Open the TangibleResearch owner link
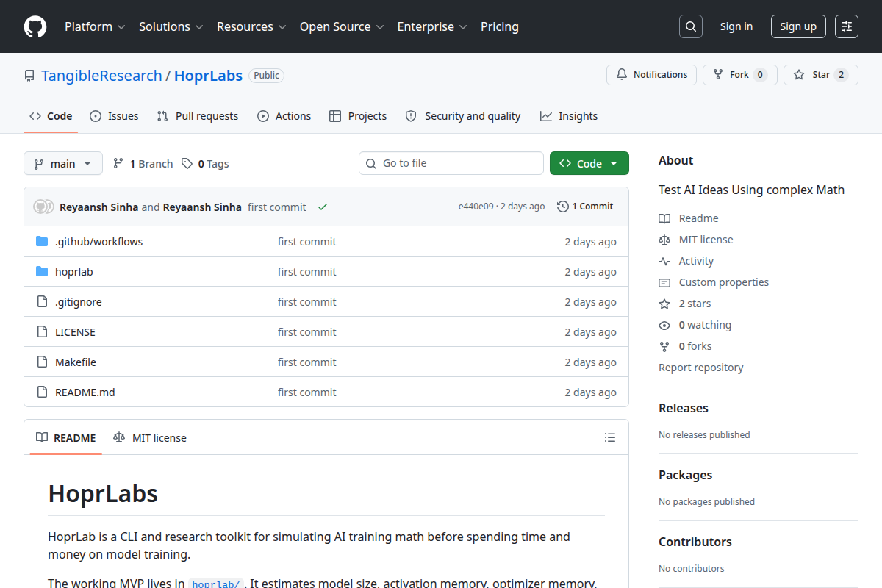 (x=101, y=76)
